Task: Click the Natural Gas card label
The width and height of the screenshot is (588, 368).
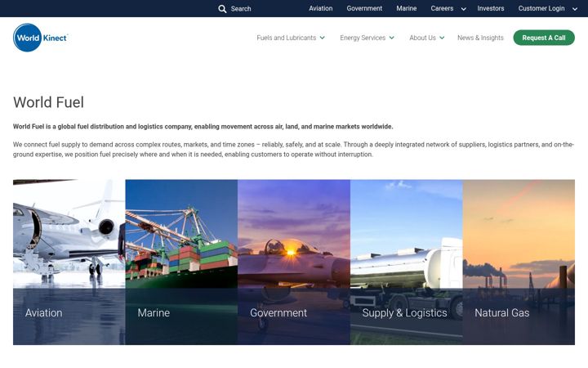Action: (502, 312)
